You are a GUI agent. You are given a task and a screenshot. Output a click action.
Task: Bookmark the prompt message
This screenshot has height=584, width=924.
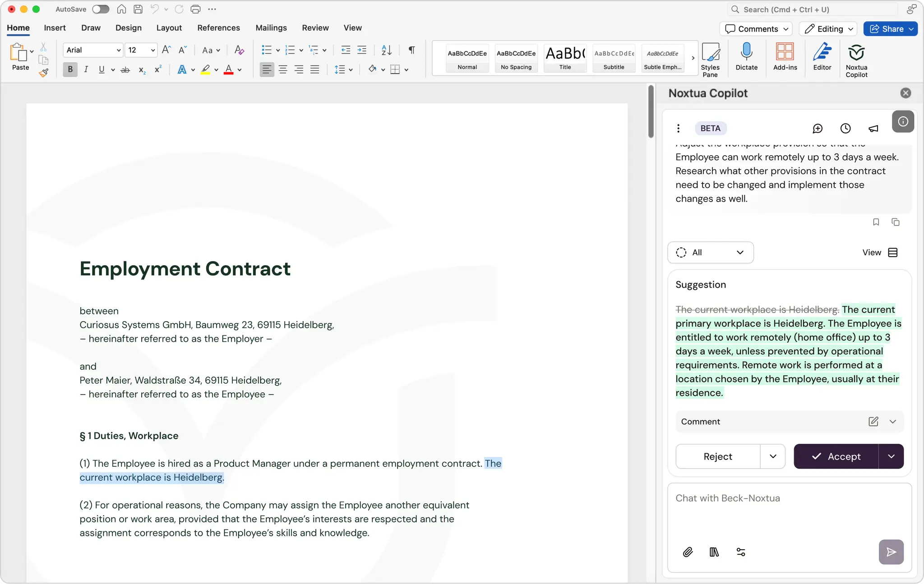(876, 222)
